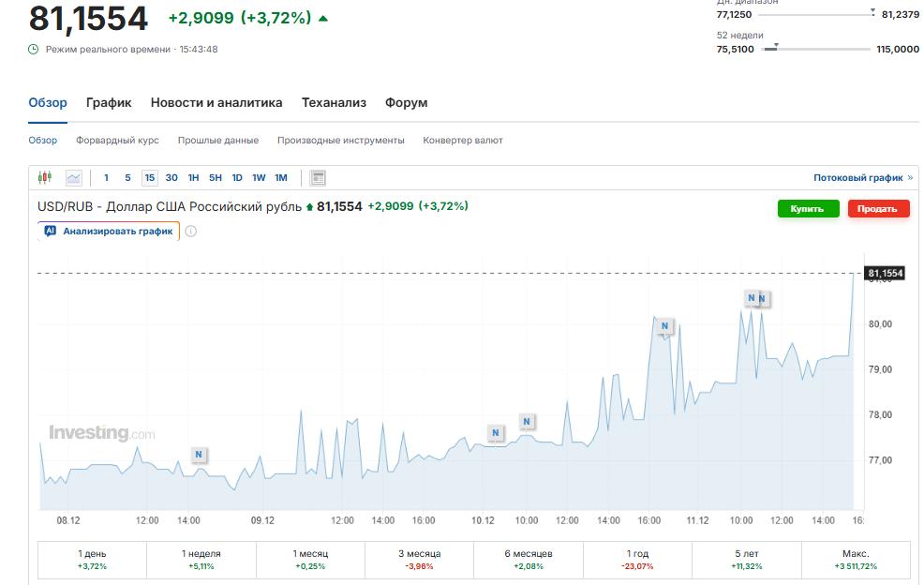Select the area chart type icon

(73, 177)
